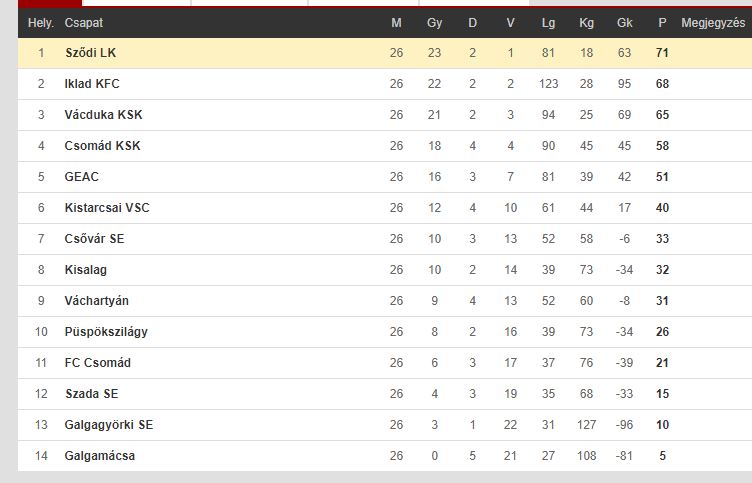
Task: Select the Galgamácsa team name
Action: [x=100, y=456]
